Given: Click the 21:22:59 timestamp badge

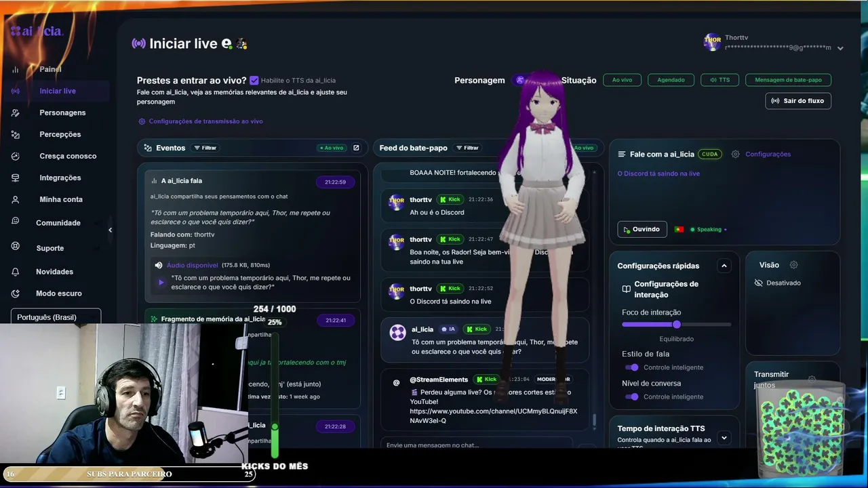Looking at the screenshot, I should click(335, 182).
